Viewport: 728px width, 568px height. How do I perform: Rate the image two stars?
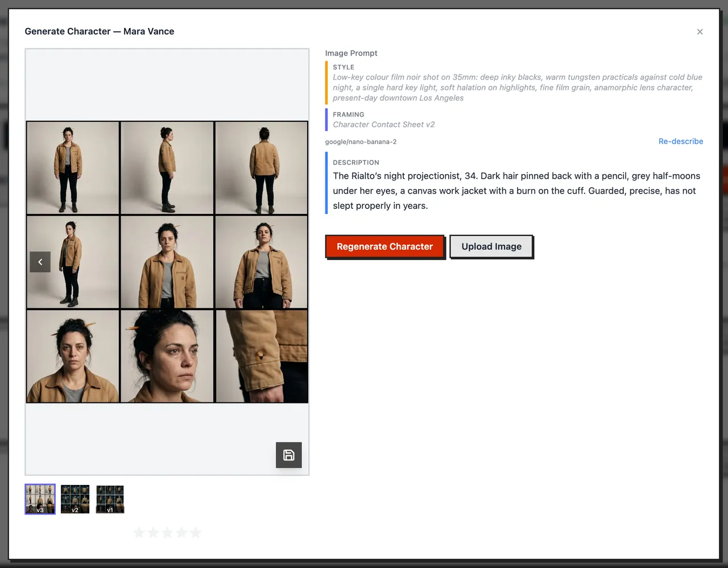[153, 533]
